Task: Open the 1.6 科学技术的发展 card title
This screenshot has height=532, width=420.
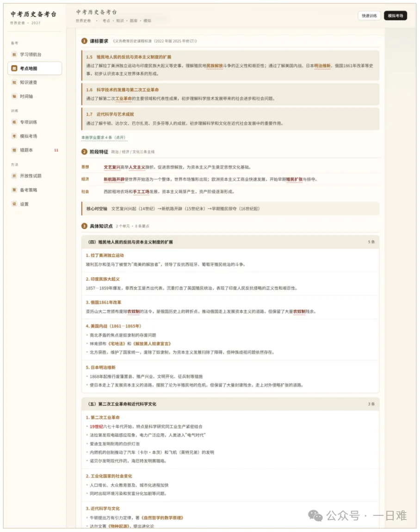Action: tap(122, 90)
